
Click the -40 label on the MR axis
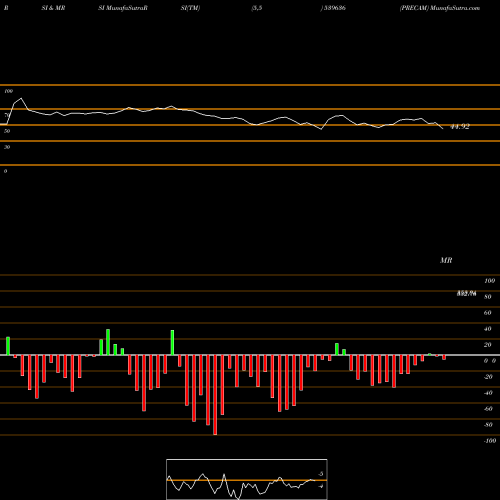[x=488, y=393]
